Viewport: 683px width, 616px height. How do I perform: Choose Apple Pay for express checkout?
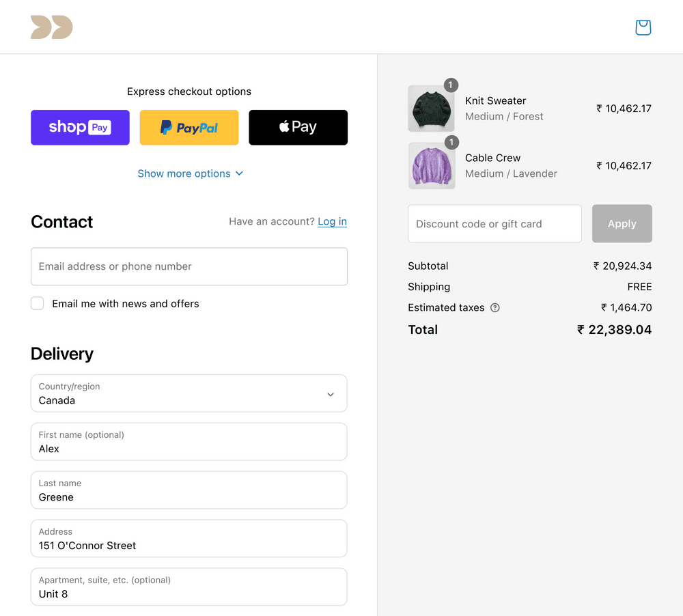point(298,127)
